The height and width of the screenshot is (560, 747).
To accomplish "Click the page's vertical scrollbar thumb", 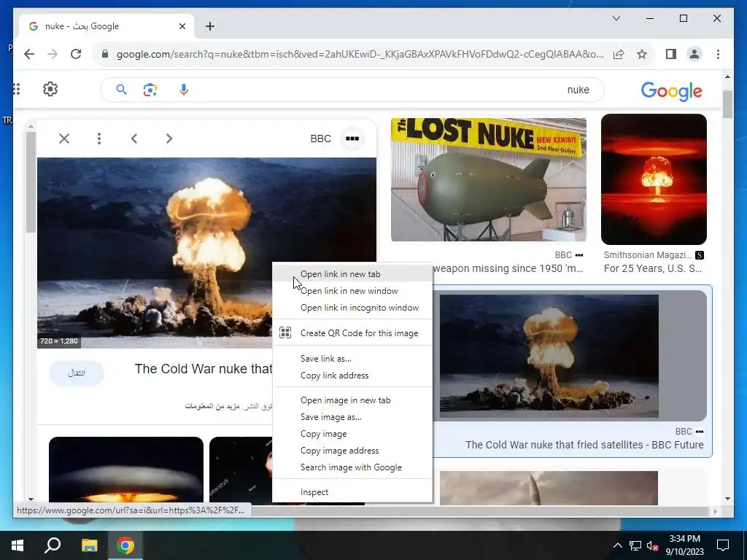I will tap(727, 104).
